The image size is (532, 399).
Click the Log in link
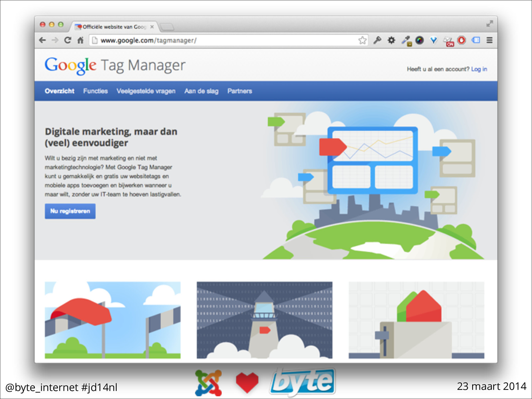[479, 69]
